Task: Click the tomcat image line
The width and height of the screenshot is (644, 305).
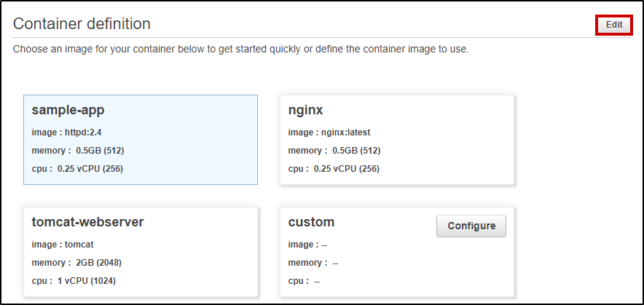Action: coord(63,245)
